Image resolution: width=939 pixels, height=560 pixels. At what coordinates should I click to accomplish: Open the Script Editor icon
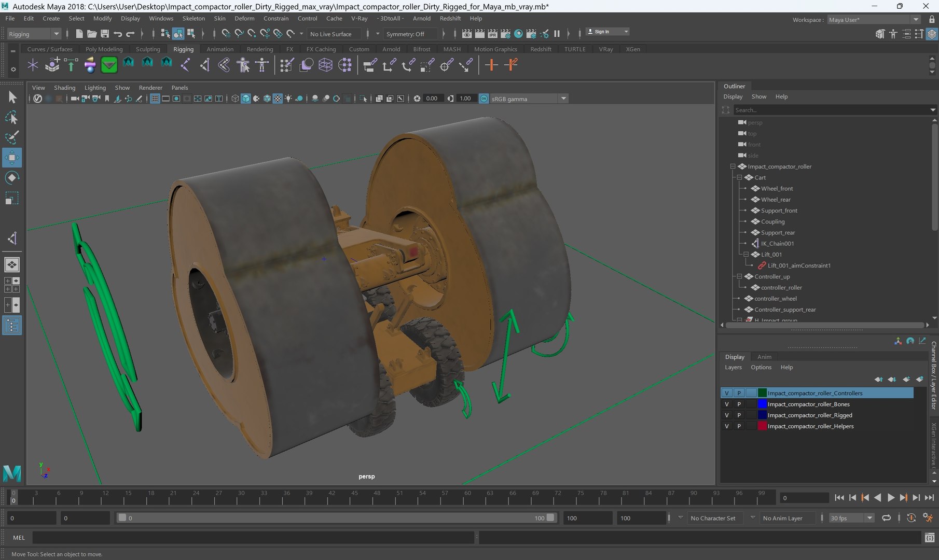(x=930, y=538)
